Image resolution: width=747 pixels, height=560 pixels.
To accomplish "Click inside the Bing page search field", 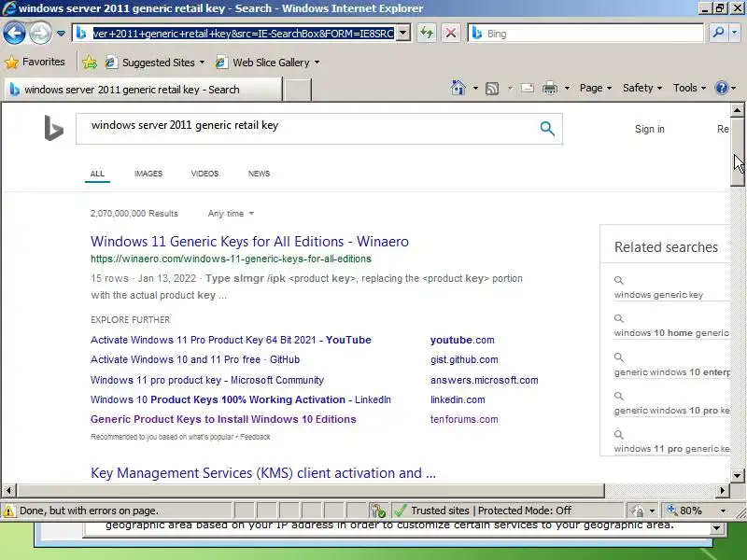I will pyautogui.click(x=307, y=129).
